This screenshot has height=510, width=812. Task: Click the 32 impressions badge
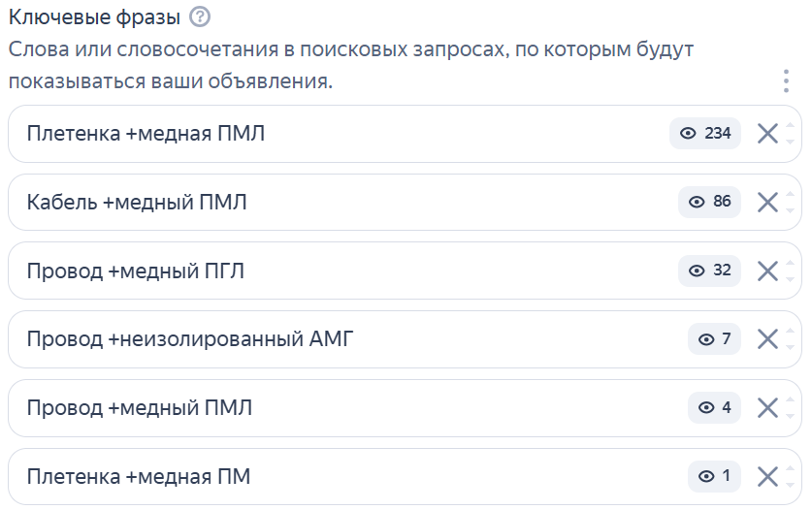tap(709, 271)
